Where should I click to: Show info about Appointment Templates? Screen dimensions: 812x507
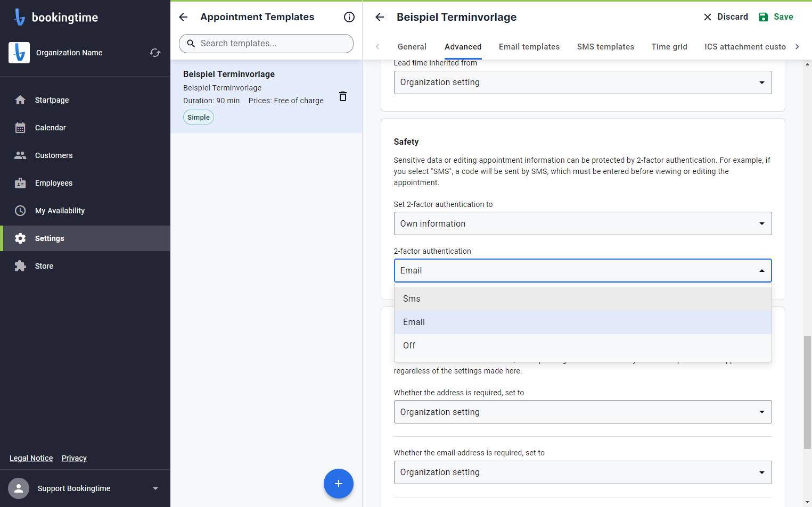(x=349, y=17)
